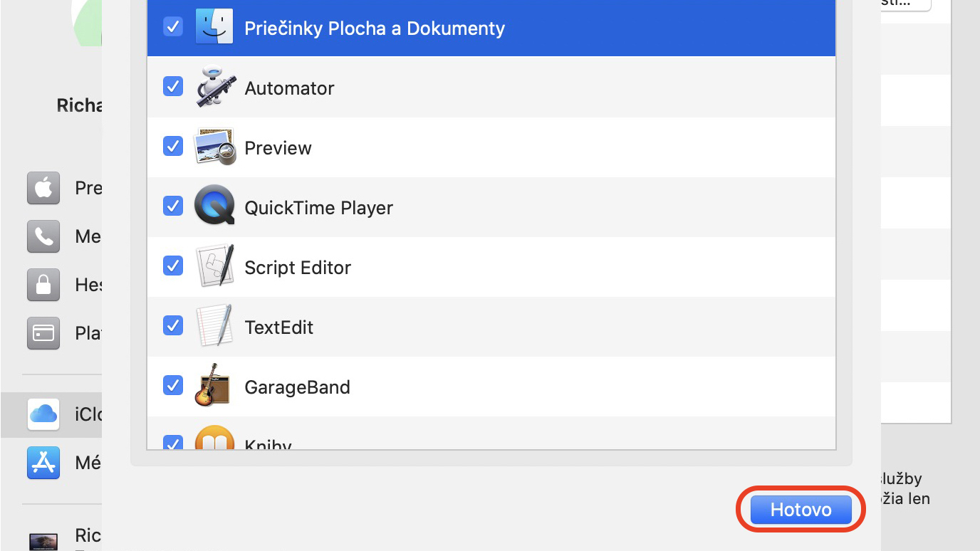Select the TextEdit label
Image resolution: width=980 pixels, height=551 pixels.
278,327
